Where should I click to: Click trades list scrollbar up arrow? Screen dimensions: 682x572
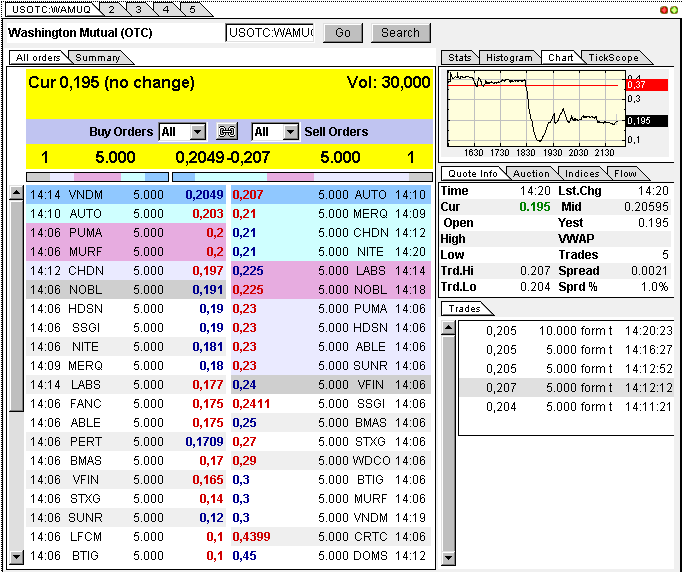pyautogui.click(x=448, y=328)
